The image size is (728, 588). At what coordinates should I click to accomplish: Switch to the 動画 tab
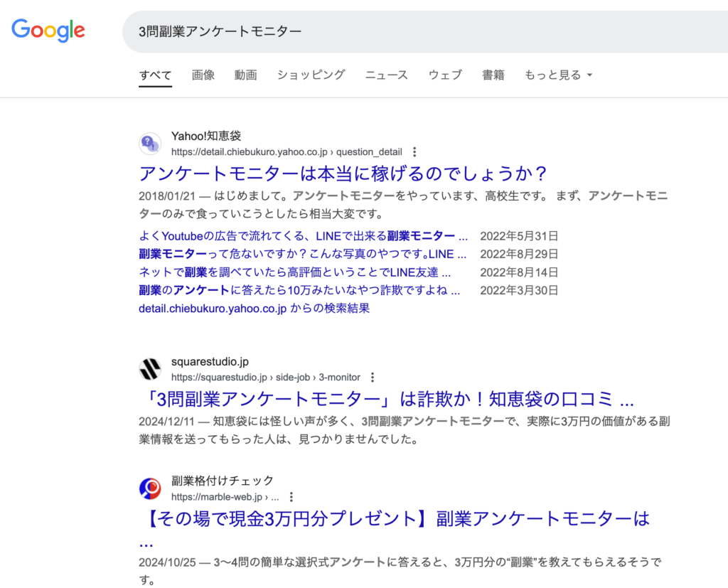tap(245, 75)
